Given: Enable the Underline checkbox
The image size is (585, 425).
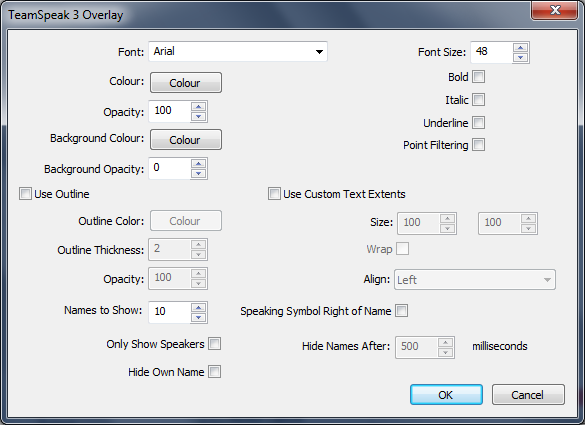Looking at the screenshot, I should click(478, 122).
